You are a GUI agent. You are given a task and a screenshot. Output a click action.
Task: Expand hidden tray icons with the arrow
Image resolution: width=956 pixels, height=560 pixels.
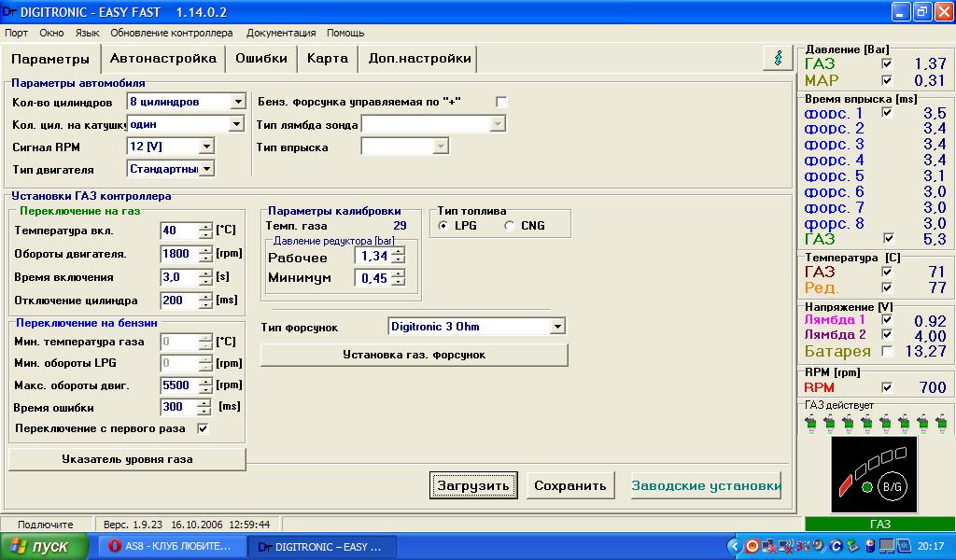(x=735, y=546)
